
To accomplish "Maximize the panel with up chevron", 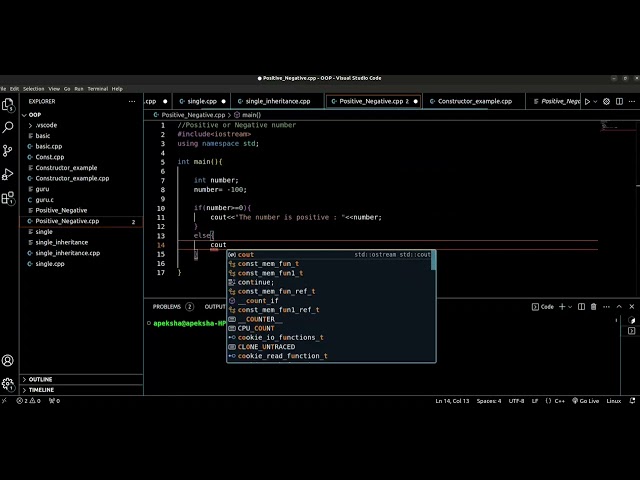I will pos(619,307).
